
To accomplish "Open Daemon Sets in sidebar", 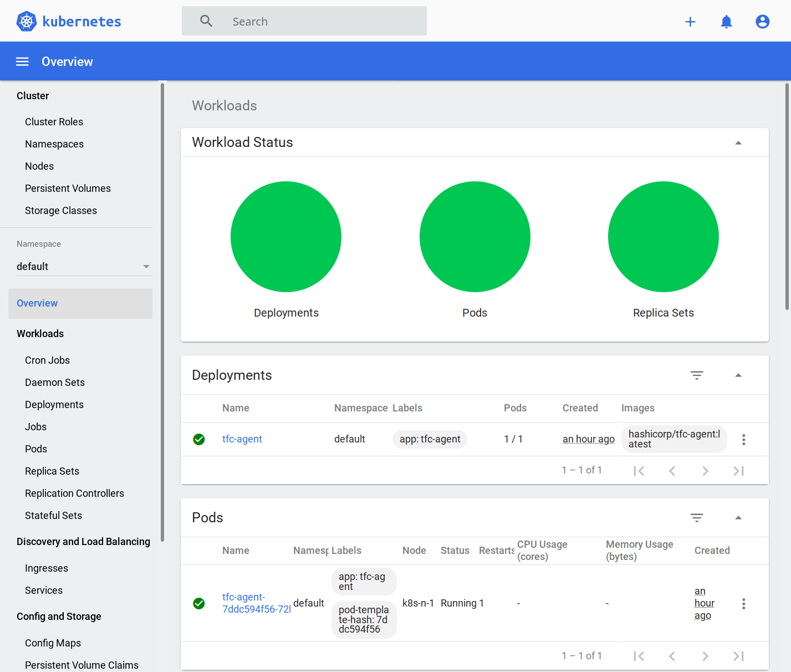I will pos(55,383).
